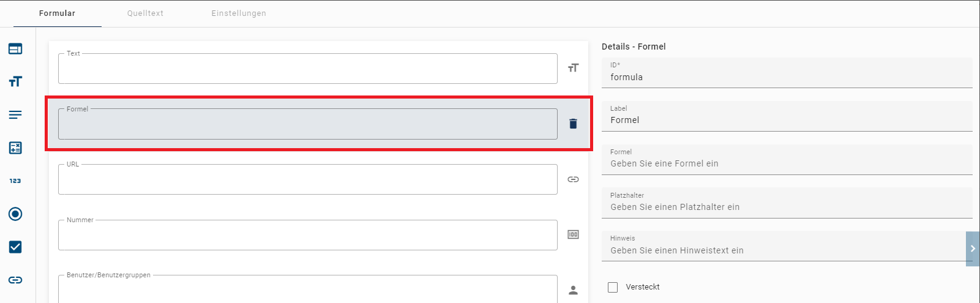
Task: Select the 123 number field tool
Action: tap(15, 181)
